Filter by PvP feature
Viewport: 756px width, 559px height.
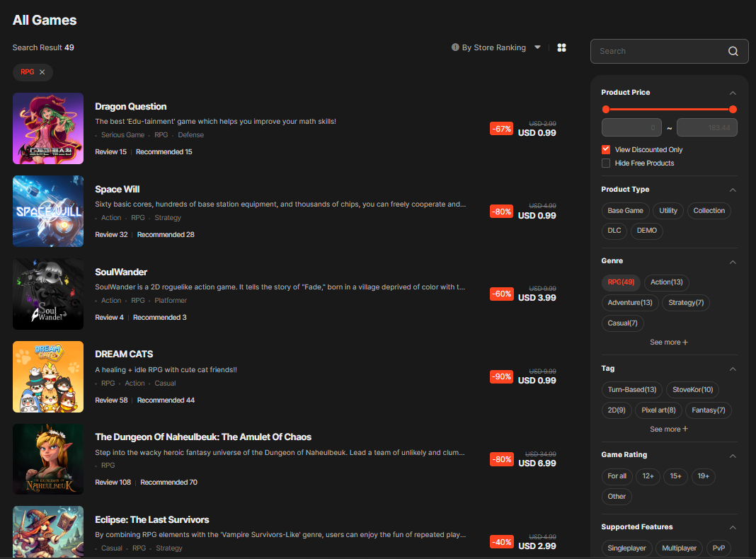point(719,548)
